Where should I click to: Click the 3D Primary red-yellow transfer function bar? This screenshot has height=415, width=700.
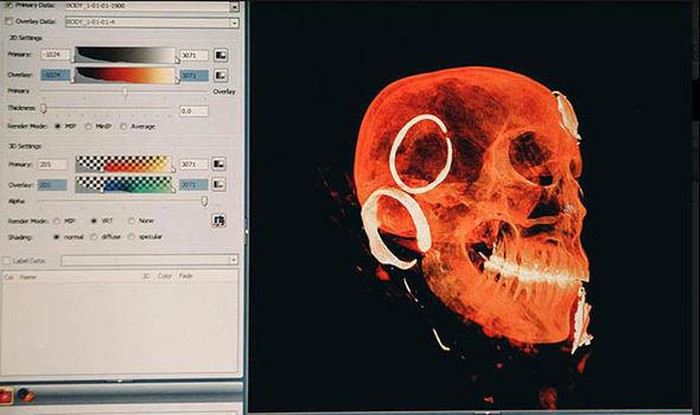coord(124,164)
